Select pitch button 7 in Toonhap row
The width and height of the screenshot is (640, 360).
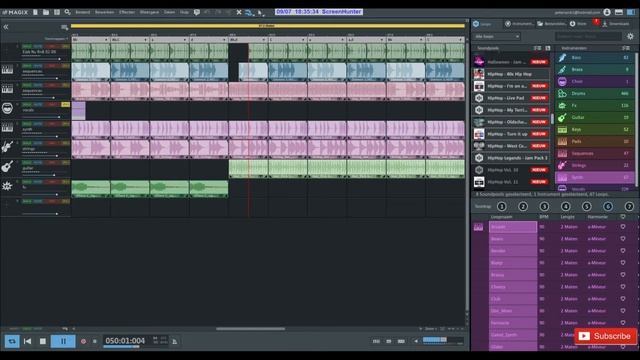[629, 207]
